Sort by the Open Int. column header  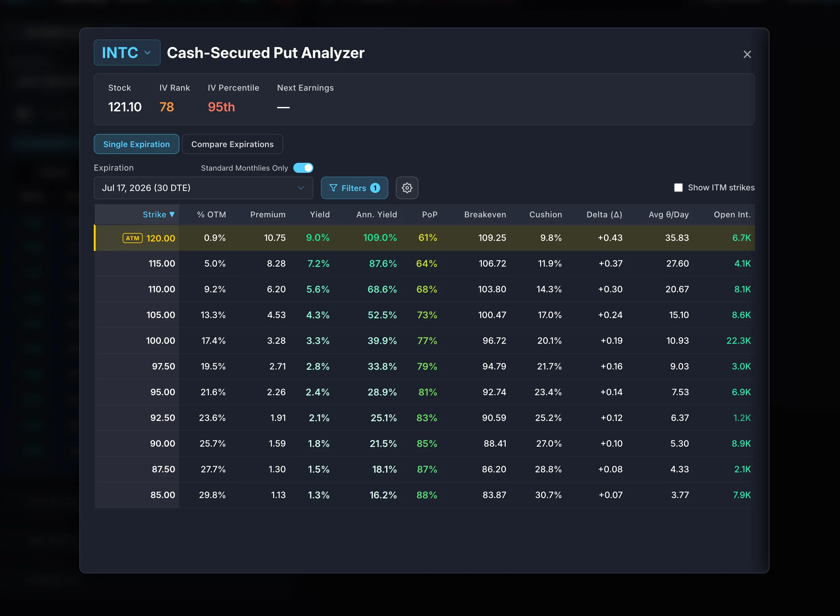click(732, 215)
